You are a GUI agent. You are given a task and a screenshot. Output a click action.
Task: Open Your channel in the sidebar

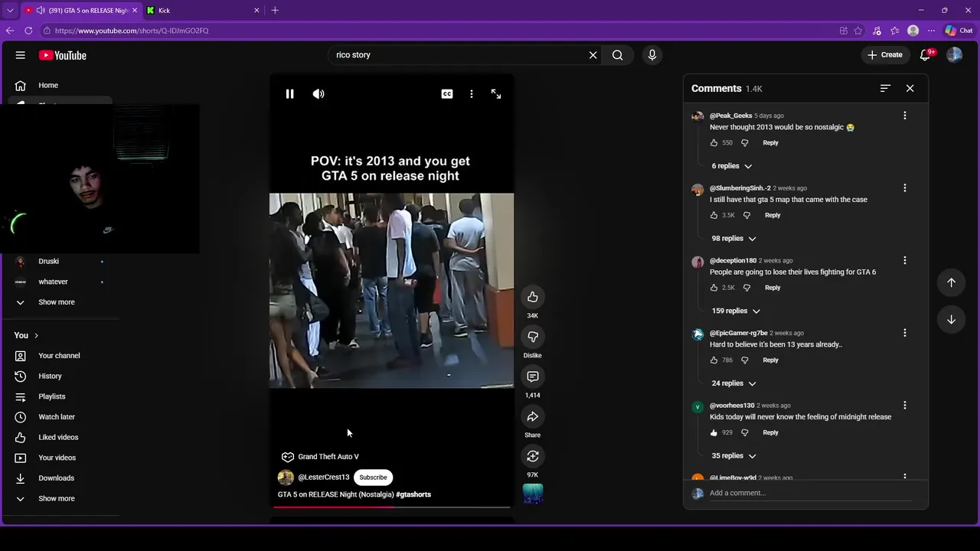(61, 356)
